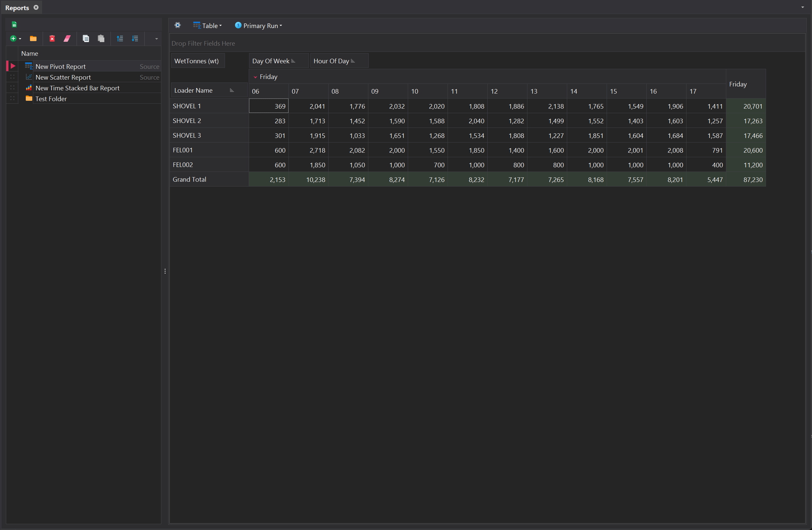
Task: Click the copy report icon
Action: (86, 38)
